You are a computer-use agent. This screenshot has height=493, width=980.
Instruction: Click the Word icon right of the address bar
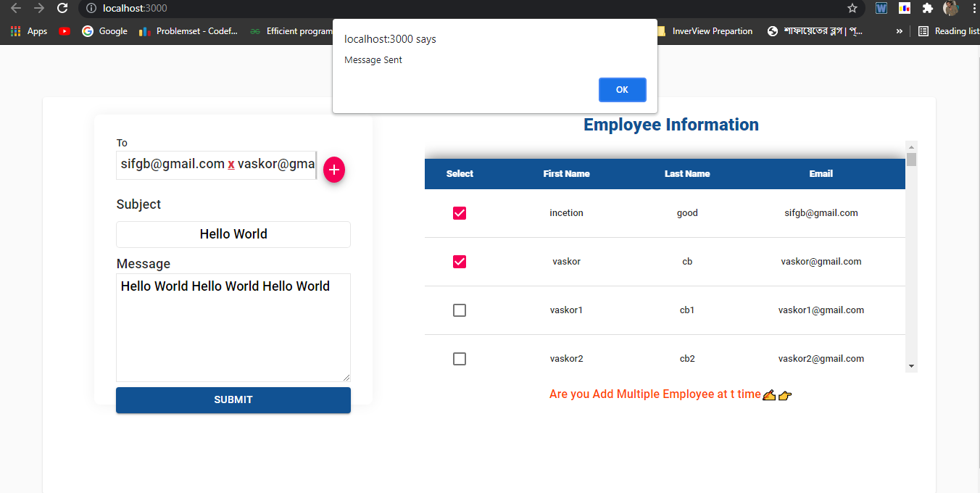pyautogui.click(x=881, y=9)
